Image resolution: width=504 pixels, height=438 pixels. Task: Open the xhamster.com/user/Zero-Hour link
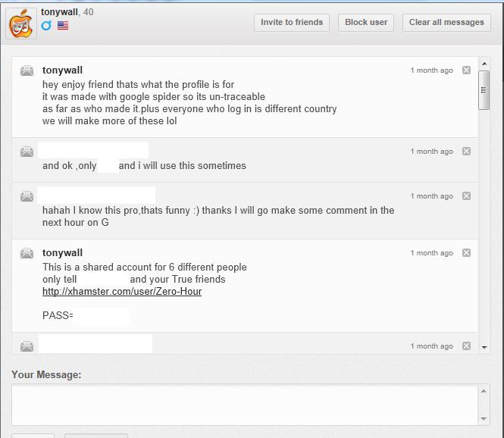point(122,291)
